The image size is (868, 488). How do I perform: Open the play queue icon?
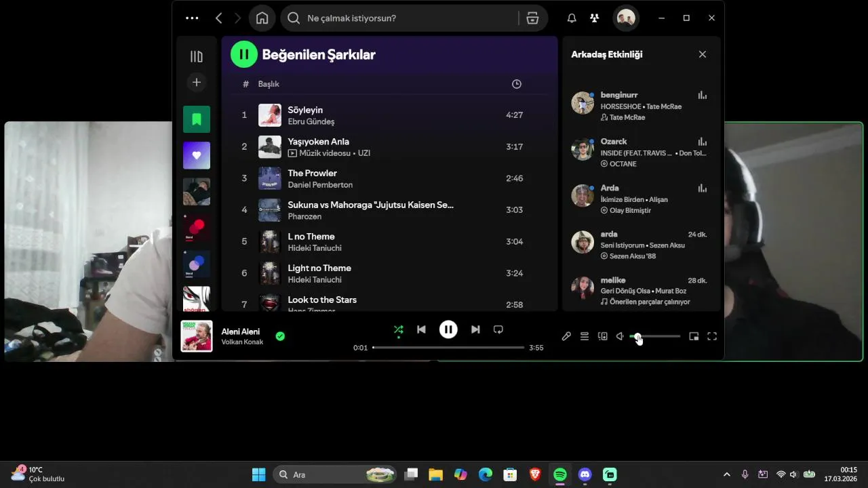click(585, 336)
